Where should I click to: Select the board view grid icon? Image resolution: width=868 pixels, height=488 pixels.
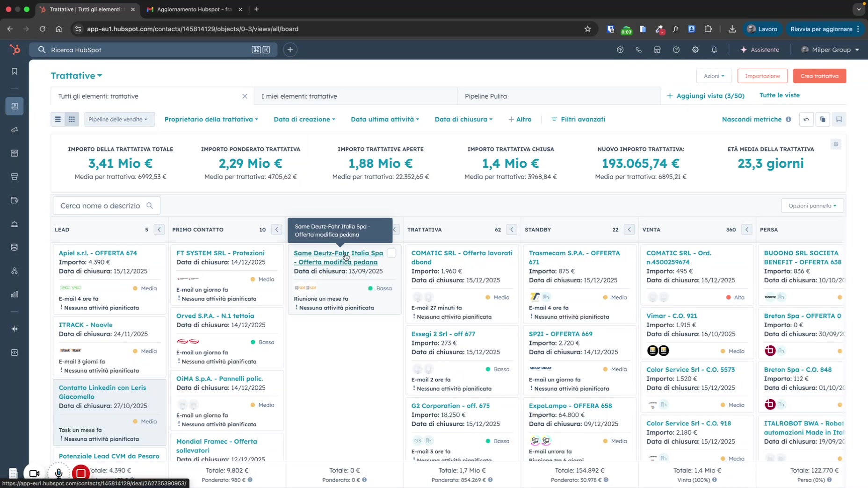(x=72, y=119)
